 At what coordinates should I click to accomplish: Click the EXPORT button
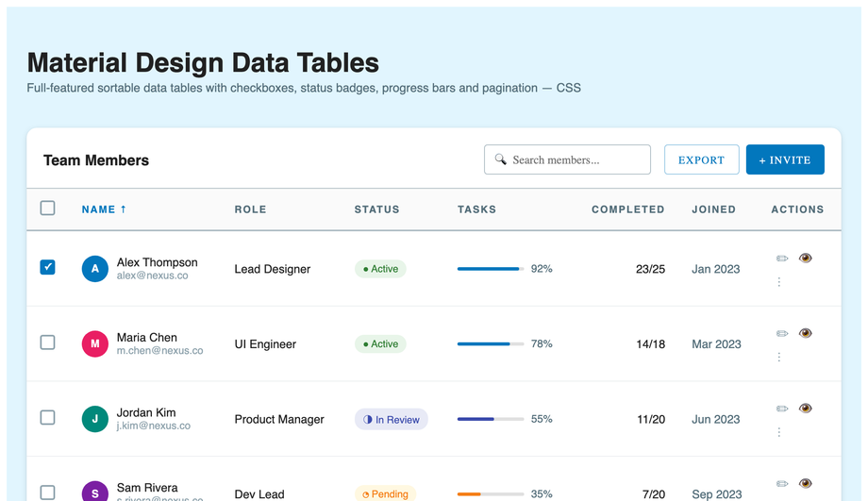click(x=701, y=159)
